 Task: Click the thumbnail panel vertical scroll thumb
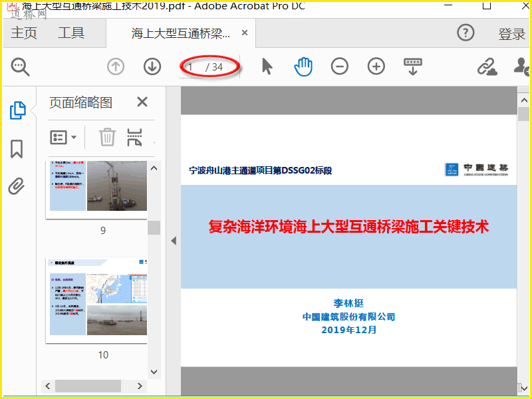154,227
